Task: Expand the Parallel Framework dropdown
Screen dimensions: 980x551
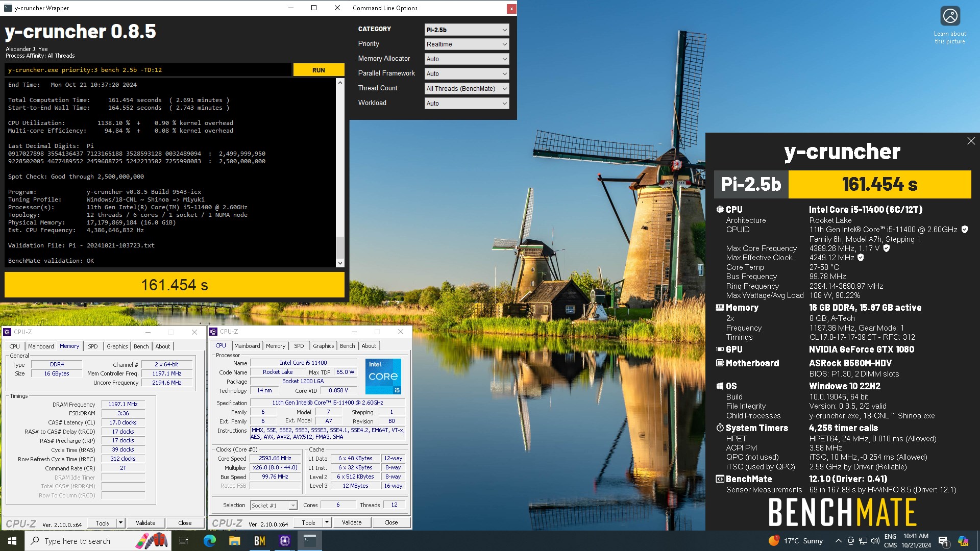Action: [x=467, y=74]
